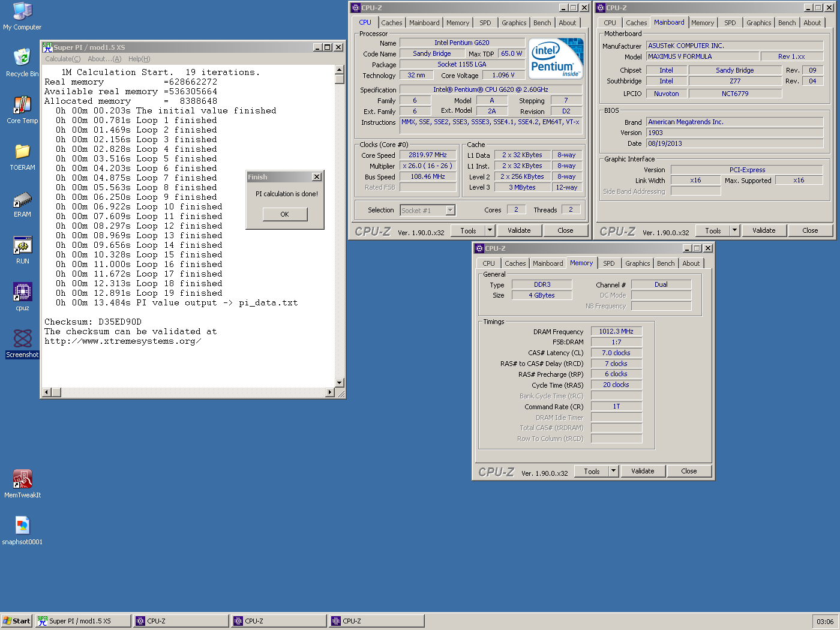
Task: Confirm the Finish dialog with OK
Action: pyautogui.click(x=285, y=214)
